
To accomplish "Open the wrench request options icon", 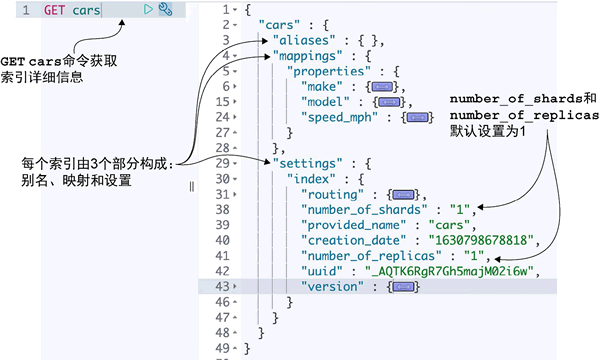I will click(x=165, y=9).
